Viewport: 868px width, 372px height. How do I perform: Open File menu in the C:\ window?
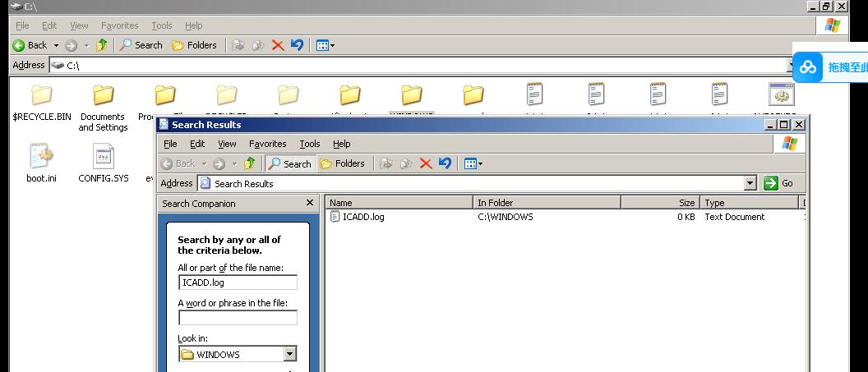[22, 25]
